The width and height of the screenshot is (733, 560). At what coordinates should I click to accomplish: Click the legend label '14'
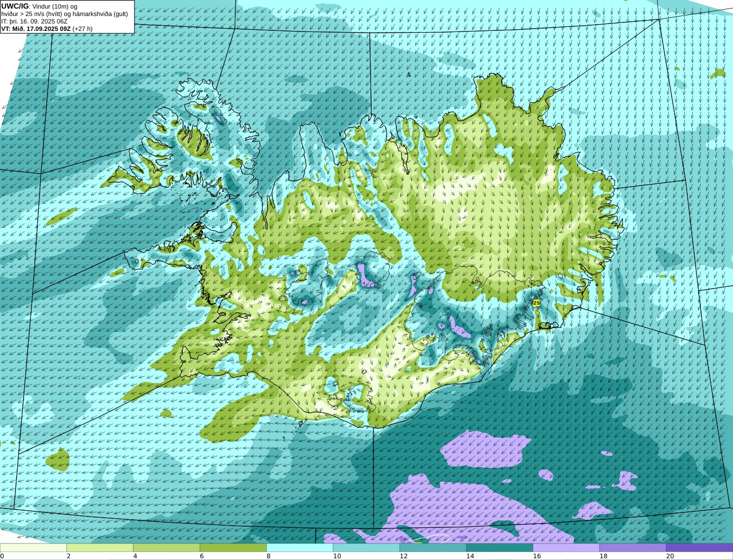pos(470,556)
